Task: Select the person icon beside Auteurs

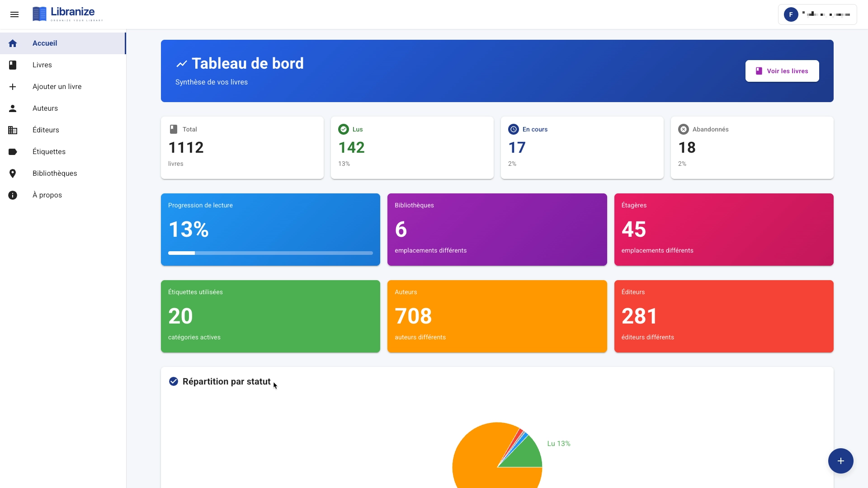Action: point(13,108)
